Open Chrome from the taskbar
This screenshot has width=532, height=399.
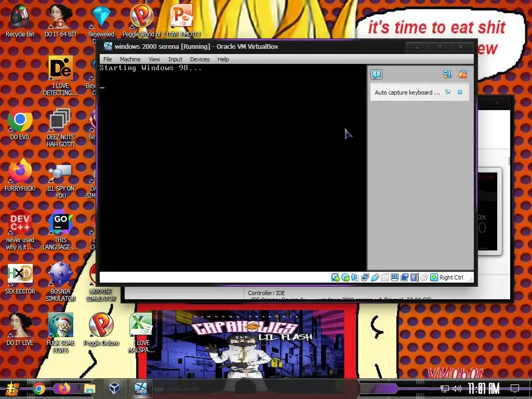tap(38, 389)
